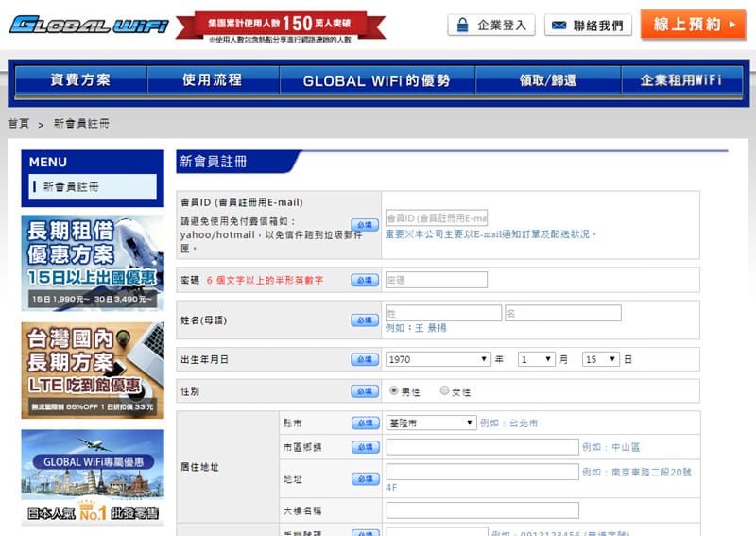The height and width of the screenshot is (536, 756).
Task: Click the 必填 badge beside 縣市
Action: pyautogui.click(x=366, y=424)
